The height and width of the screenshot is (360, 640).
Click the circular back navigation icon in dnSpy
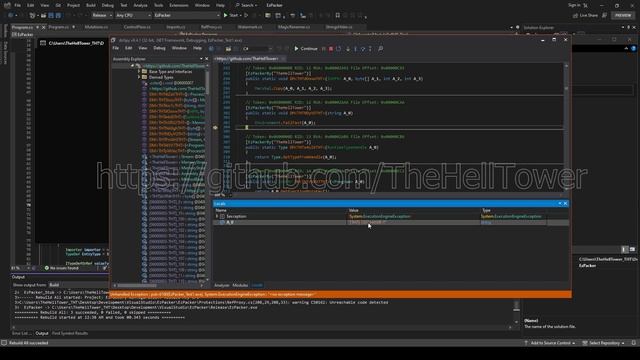pyautogui.click(x=211, y=49)
